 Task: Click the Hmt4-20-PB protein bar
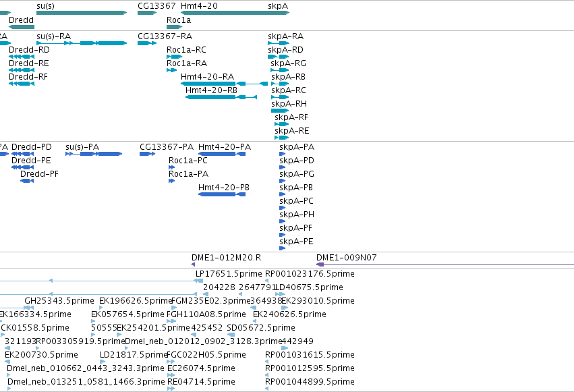(x=222, y=194)
